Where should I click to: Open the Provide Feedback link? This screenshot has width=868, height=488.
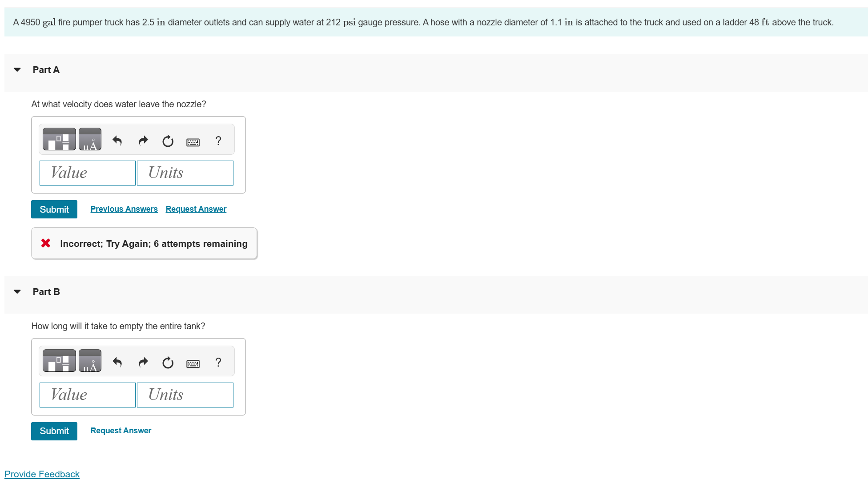pos(42,474)
